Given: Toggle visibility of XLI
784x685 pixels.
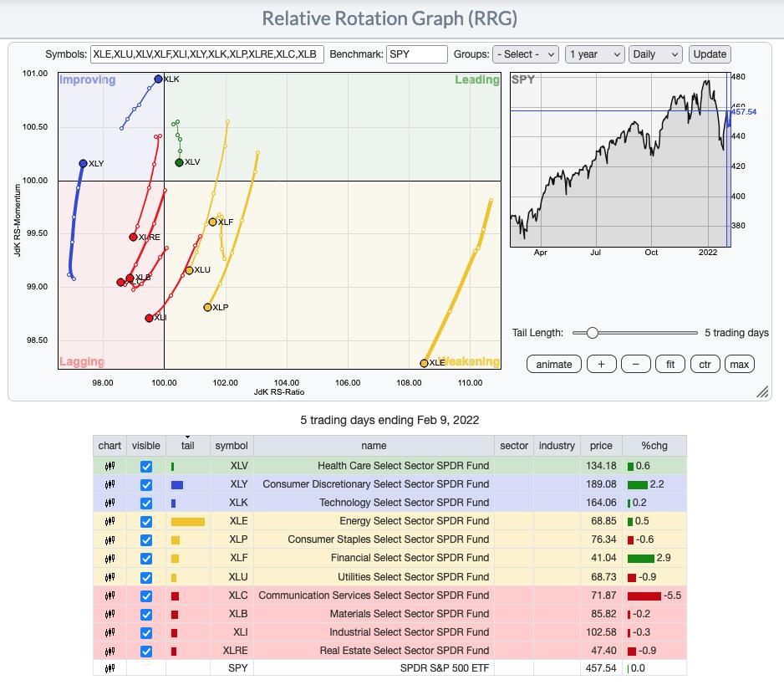Looking at the screenshot, I should click(x=146, y=633).
